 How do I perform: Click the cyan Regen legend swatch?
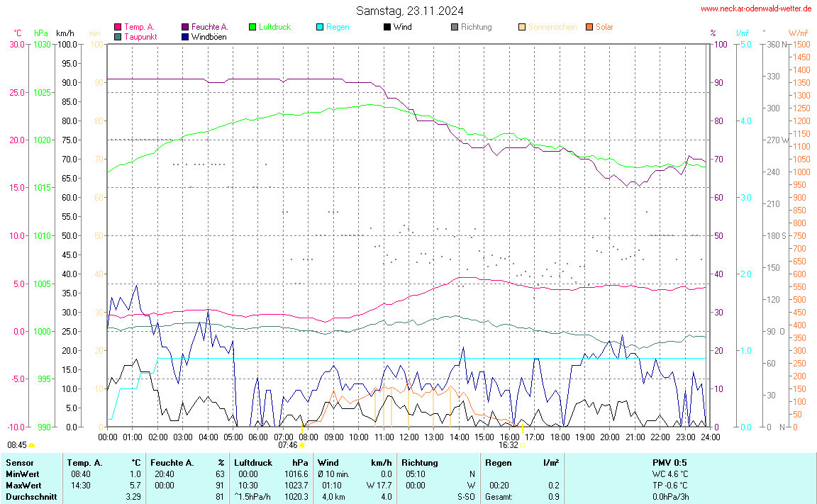pos(320,27)
